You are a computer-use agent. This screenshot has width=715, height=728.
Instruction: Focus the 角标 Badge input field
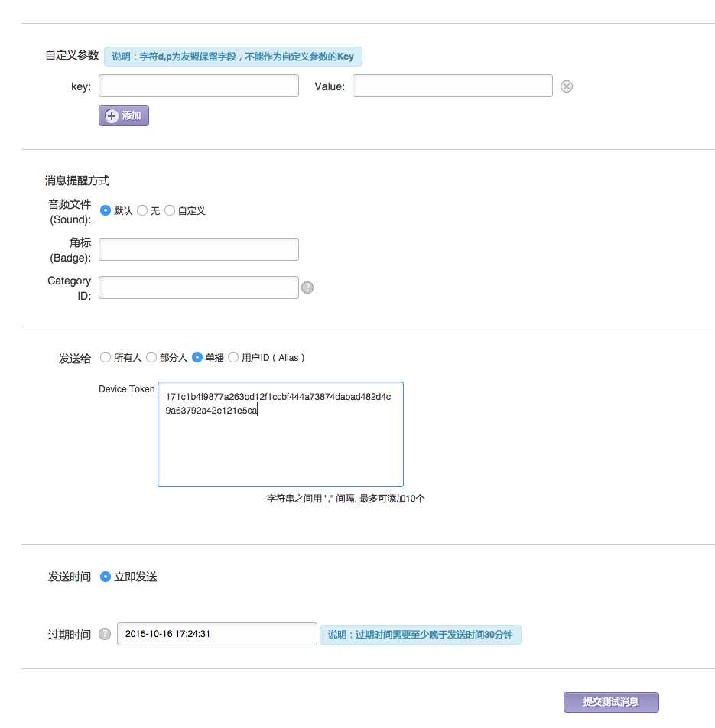199,249
